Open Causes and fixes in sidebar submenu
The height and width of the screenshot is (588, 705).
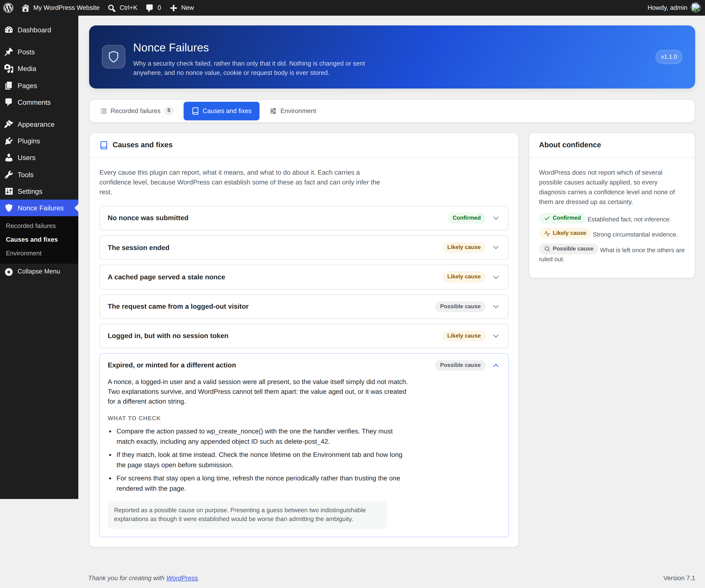click(32, 239)
